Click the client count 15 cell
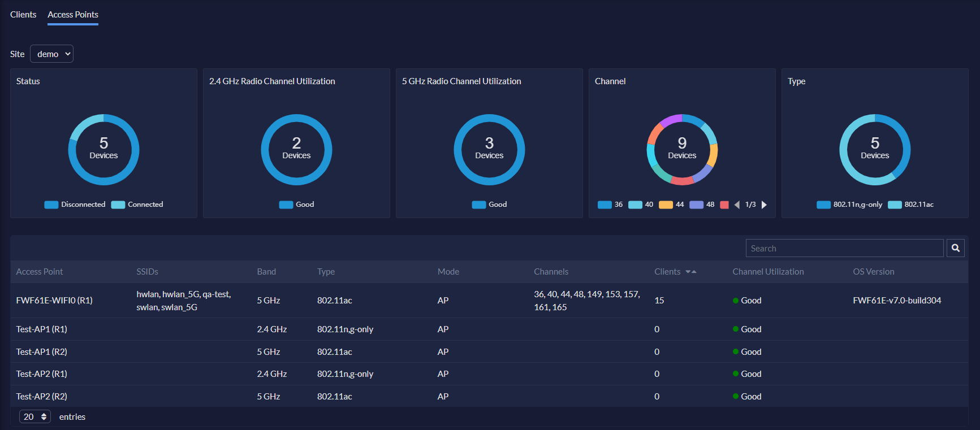This screenshot has width=980, height=430. point(659,301)
